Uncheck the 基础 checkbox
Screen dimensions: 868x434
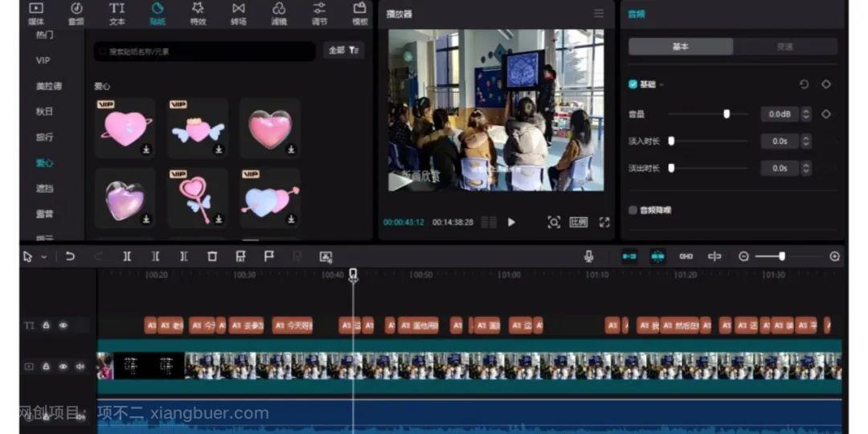633,84
